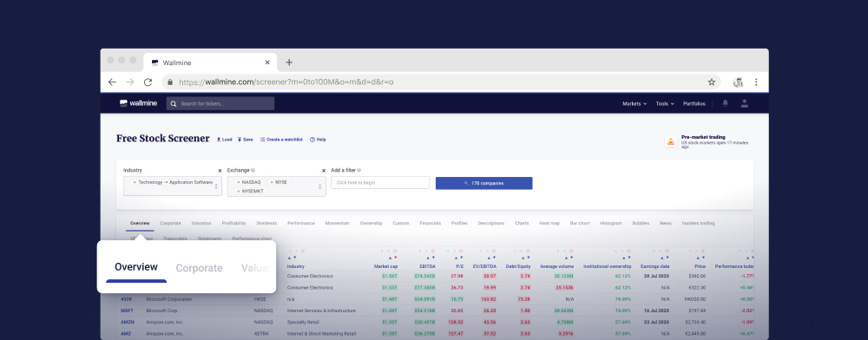Open the Insiders trading tab
Image resolution: width=868 pixels, height=340 pixels.
tap(698, 224)
